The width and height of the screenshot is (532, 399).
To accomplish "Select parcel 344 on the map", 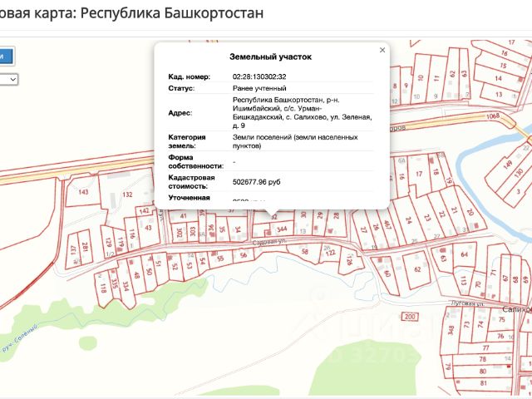I will [x=281, y=229].
